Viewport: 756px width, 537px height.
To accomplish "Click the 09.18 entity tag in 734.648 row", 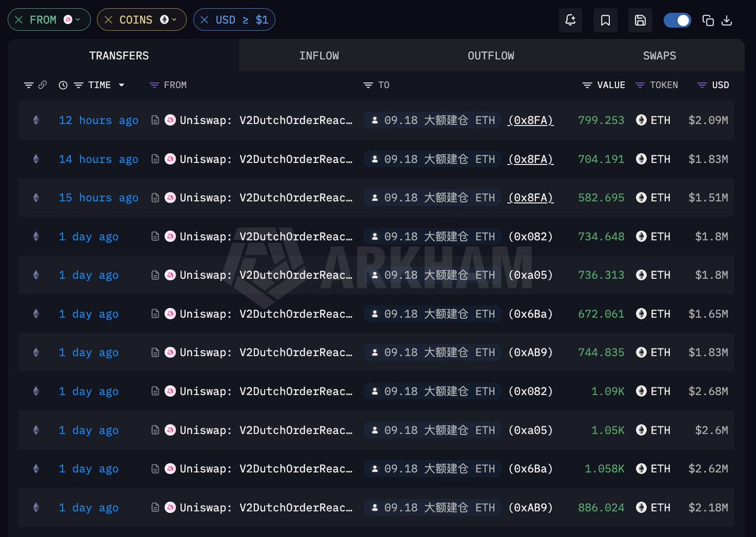I will pyautogui.click(x=432, y=237).
